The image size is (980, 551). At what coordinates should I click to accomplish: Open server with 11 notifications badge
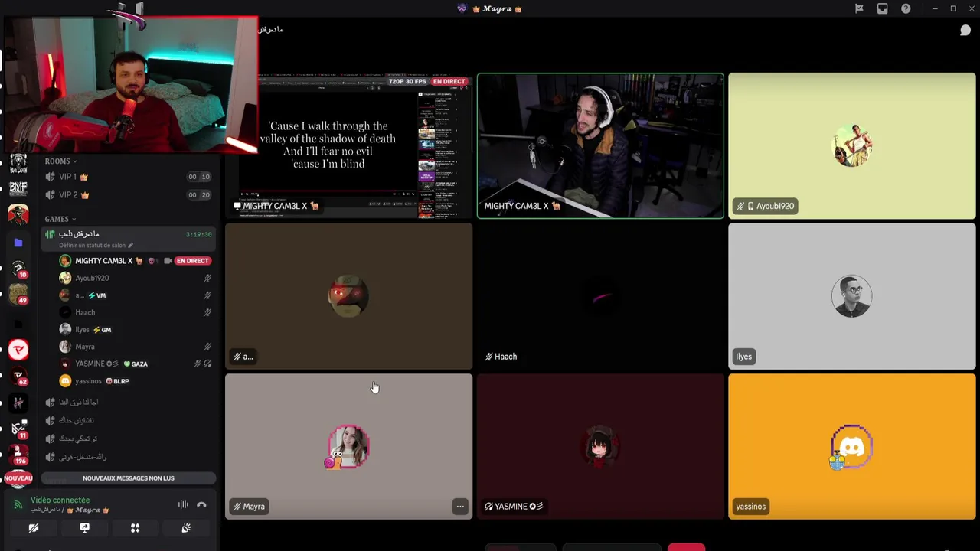coord(18,428)
